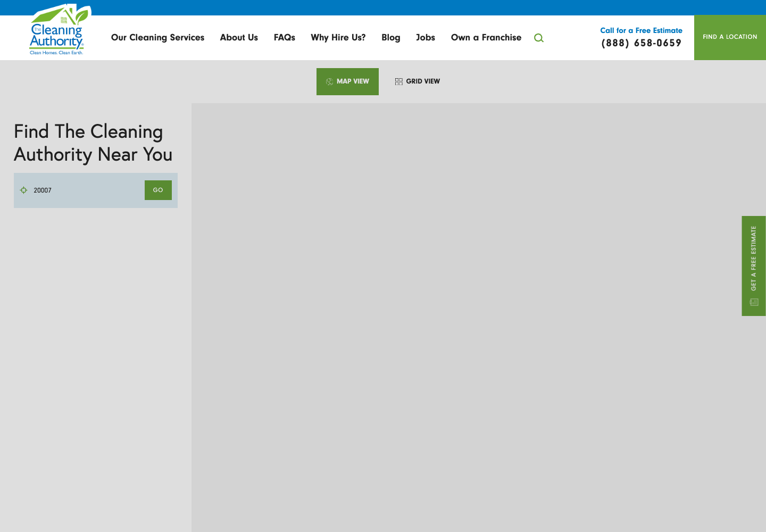Open Our Cleaning Services menu
Viewport: 766px width, 532px height.
coord(157,37)
